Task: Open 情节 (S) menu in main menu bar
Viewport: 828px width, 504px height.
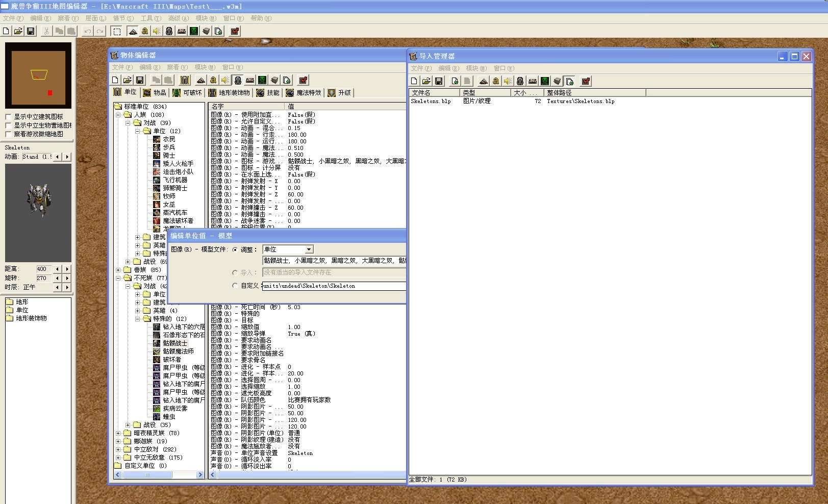Action: [x=123, y=18]
